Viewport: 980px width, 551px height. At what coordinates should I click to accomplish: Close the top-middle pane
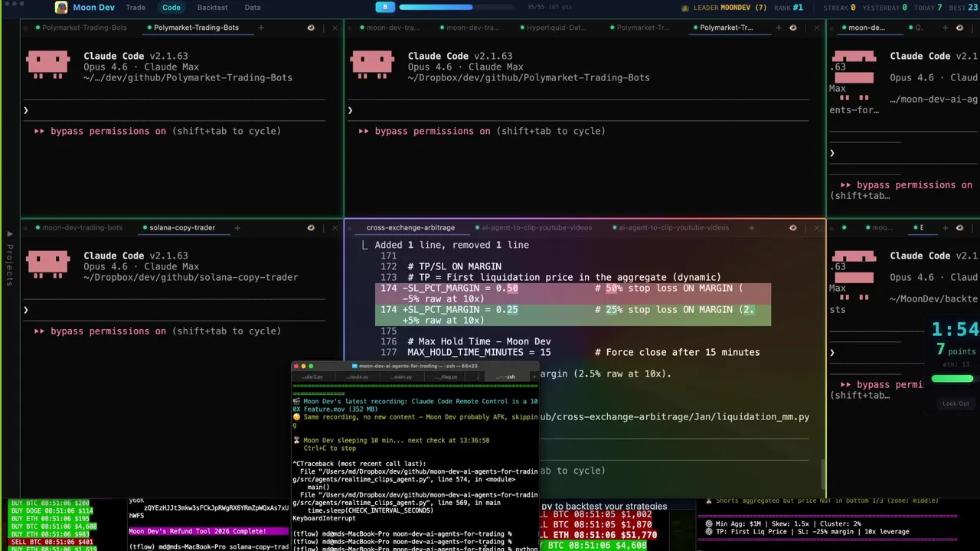(816, 28)
